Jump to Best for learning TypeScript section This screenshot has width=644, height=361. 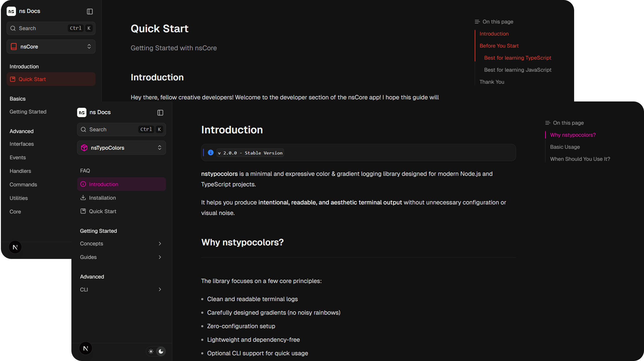pos(517,58)
